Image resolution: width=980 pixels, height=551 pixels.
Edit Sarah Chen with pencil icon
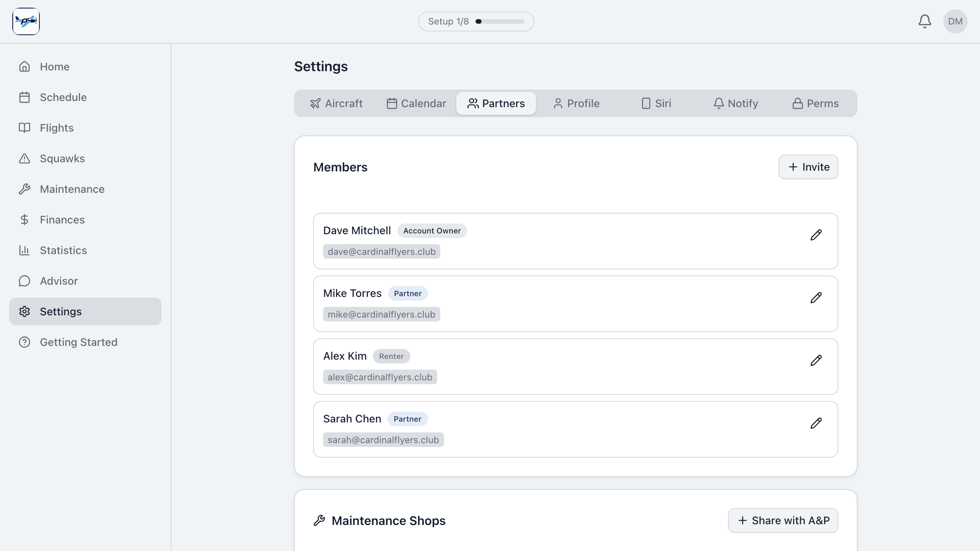tap(816, 423)
